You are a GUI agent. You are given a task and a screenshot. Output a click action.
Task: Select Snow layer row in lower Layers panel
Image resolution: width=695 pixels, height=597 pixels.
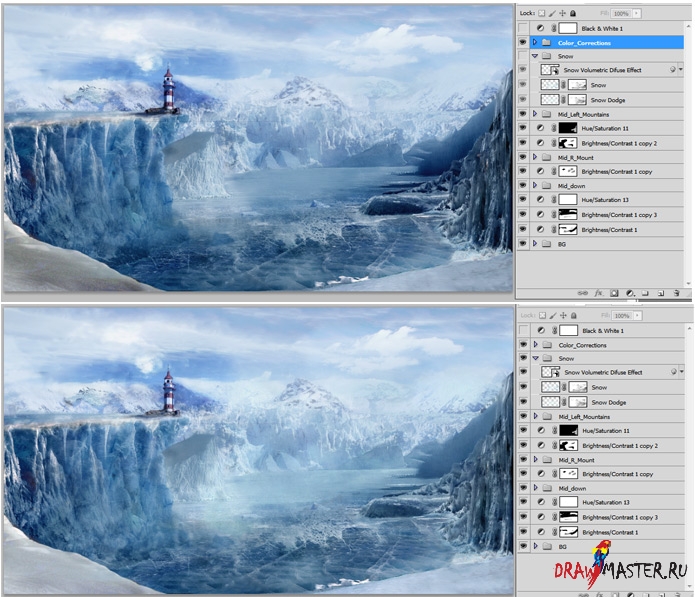(x=608, y=387)
